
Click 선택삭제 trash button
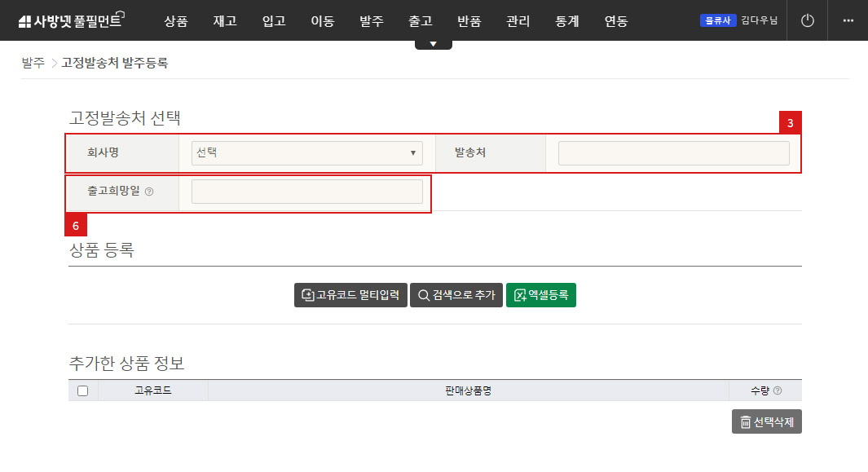[x=766, y=422]
